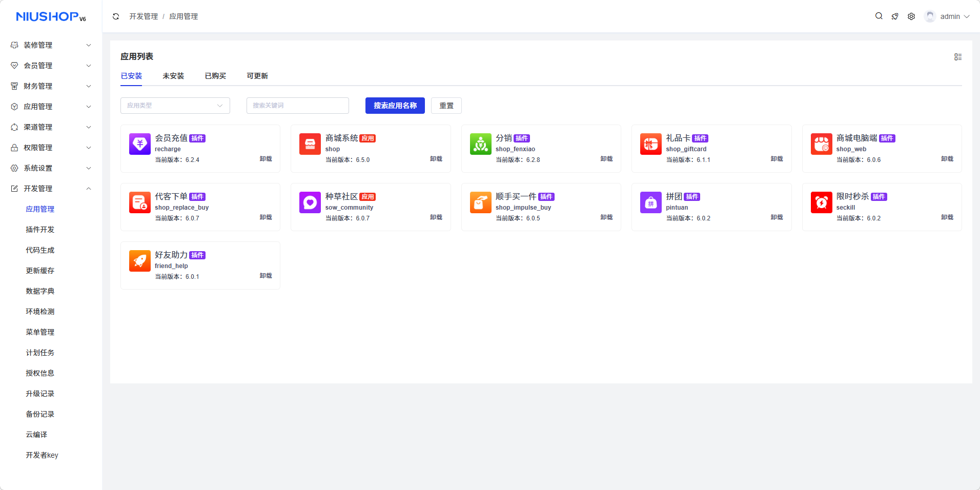Image resolution: width=980 pixels, height=490 pixels.
Task: Expand the admin user menu
Action: (948, 16)
